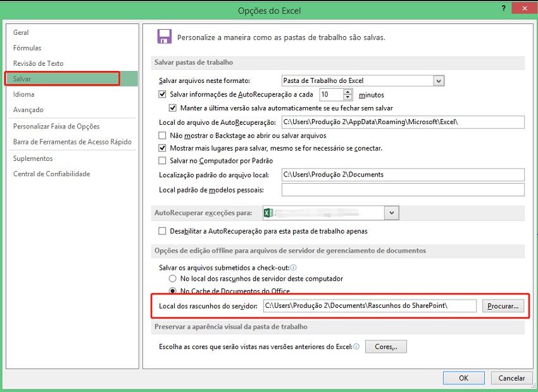Enable Desabilitar a AutoRecuperação checkbox
Image resolution: width=538 pixels, height=392 pixels.
[x=162, y=231]
